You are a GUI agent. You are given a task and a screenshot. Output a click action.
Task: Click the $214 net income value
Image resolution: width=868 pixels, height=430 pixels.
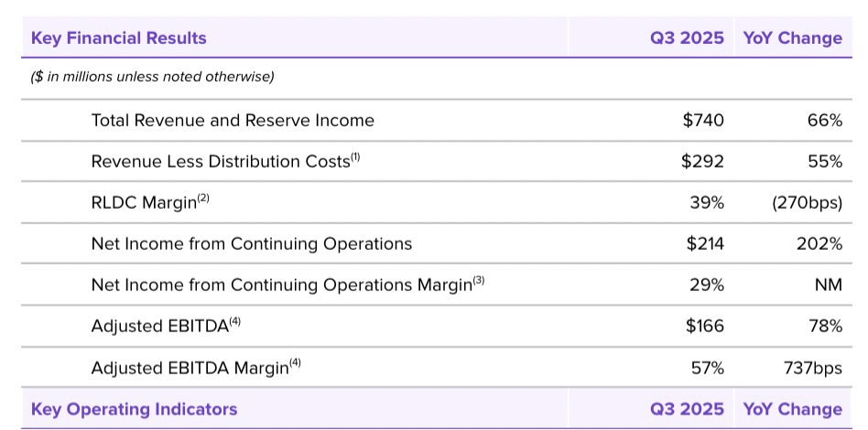(705, 244)
